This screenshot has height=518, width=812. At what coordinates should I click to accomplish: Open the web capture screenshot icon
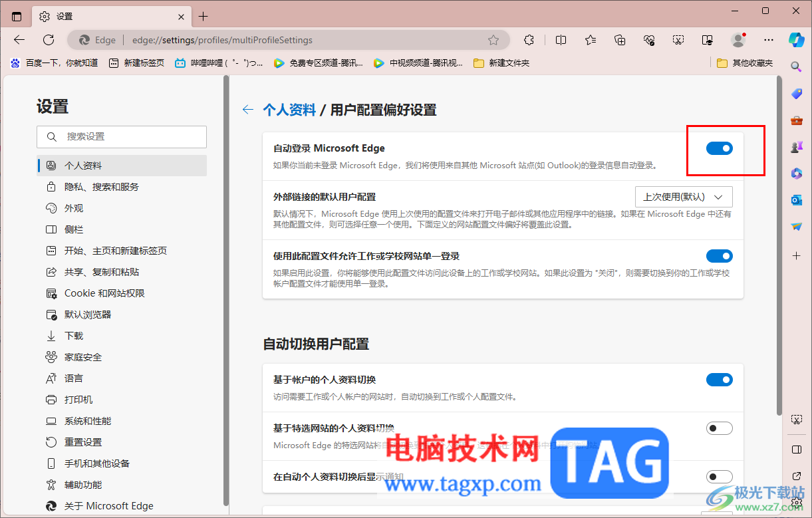tap(796, 420)
